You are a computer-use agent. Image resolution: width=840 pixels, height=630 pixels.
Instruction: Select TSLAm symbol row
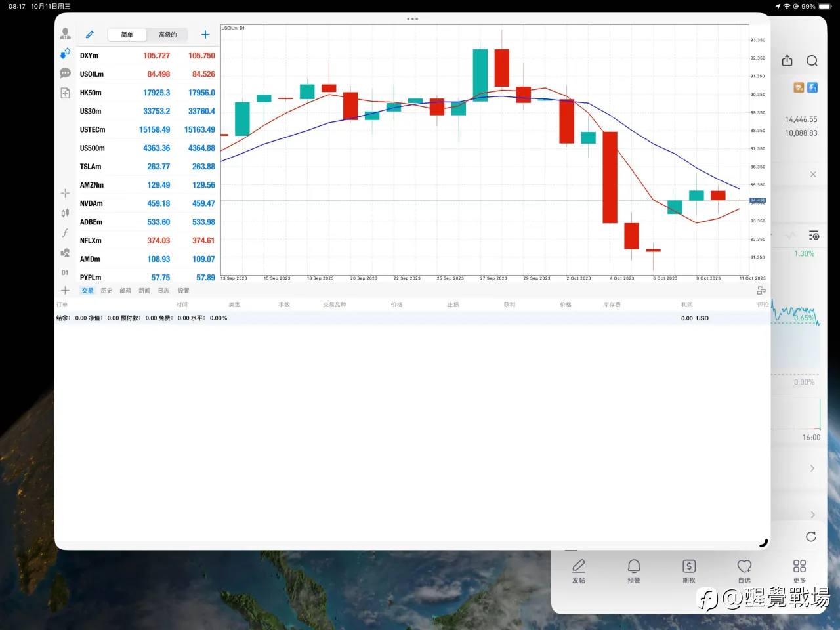(x=148, y=167)
